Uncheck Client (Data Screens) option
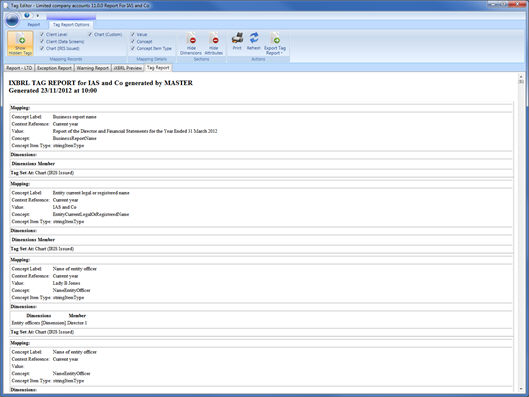The height and width of the screenshot is (397, 529). pos(42,41)
